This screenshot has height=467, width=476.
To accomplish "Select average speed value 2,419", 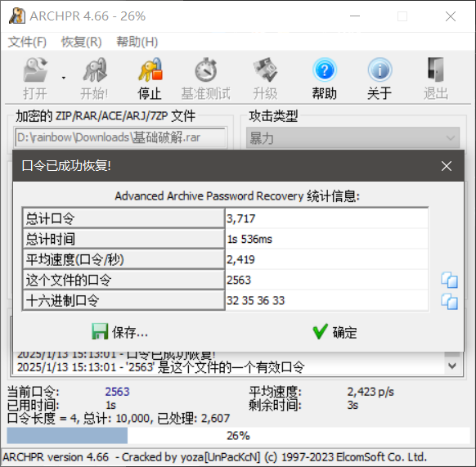I will click(x=327, y=259).
